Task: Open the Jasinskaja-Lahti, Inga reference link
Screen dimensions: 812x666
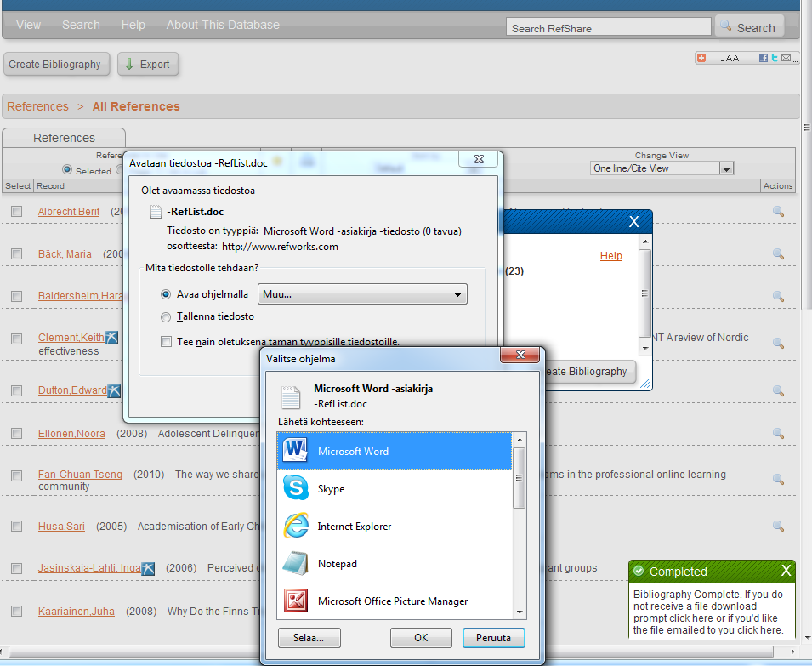Action: pyautogui.click(x=89, y=568)
